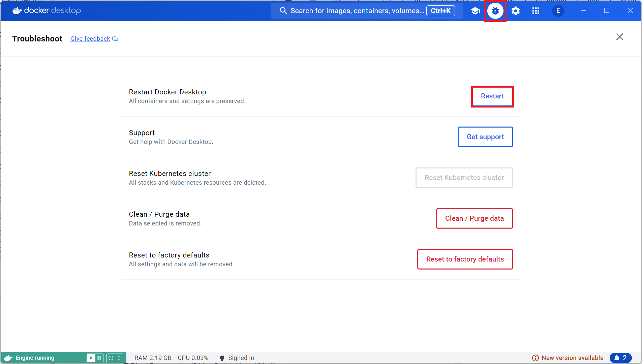
Task: Open the user account avatar 'E'
Action: point(558,11)
